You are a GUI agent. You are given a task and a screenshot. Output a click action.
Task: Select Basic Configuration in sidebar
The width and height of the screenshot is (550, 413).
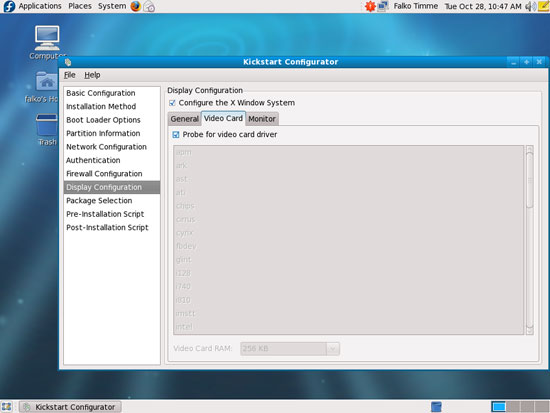(112, 93)
